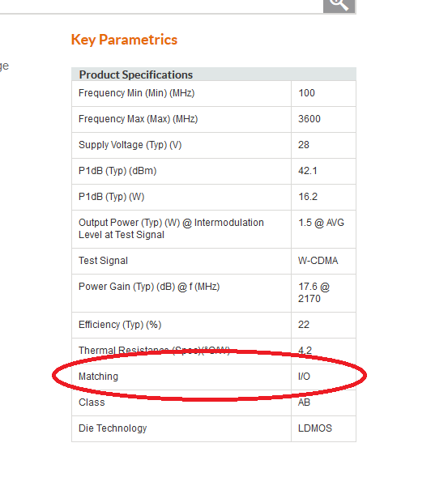
Task: Click the LDMOS Die Technology value
Action: 315,428
